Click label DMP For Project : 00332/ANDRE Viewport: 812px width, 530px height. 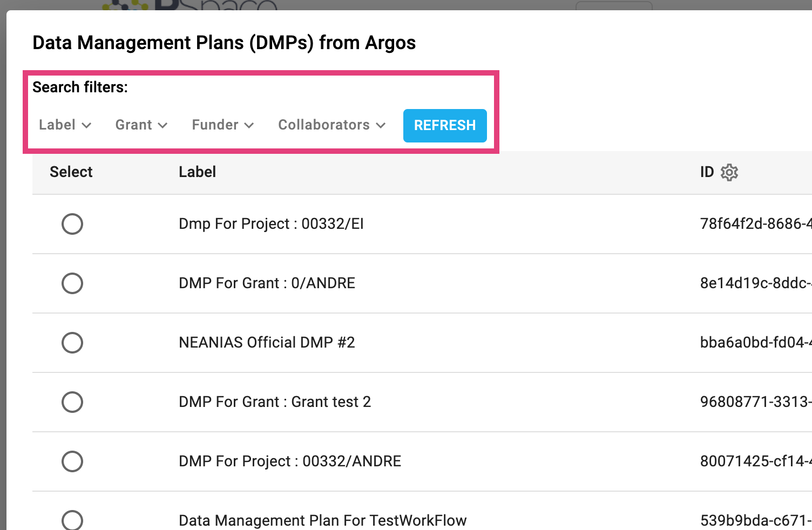[x=290, y=461]
